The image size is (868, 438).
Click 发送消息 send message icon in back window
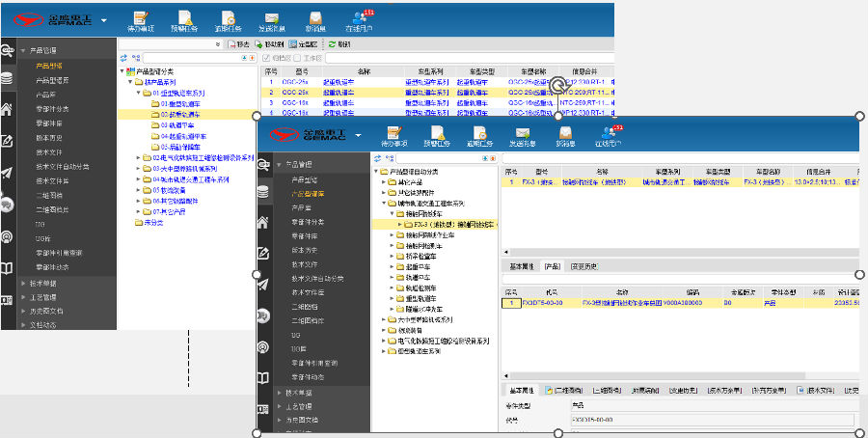(x=272, y=21)
